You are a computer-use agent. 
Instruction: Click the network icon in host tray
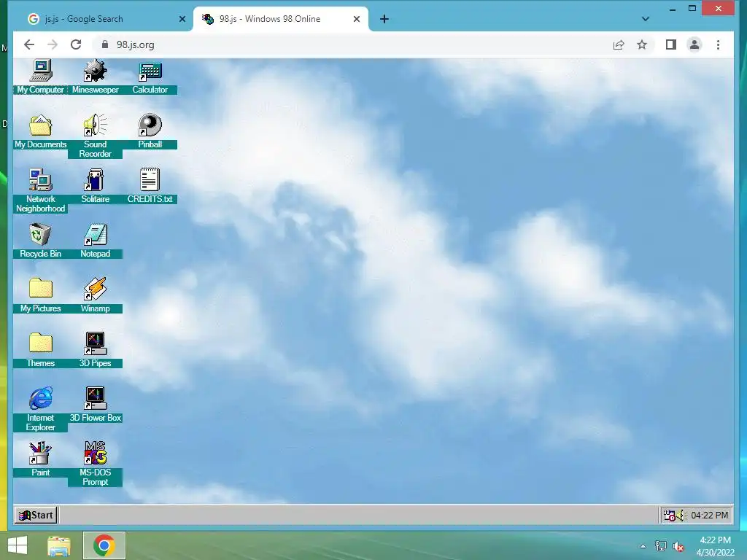coord(661,546)
